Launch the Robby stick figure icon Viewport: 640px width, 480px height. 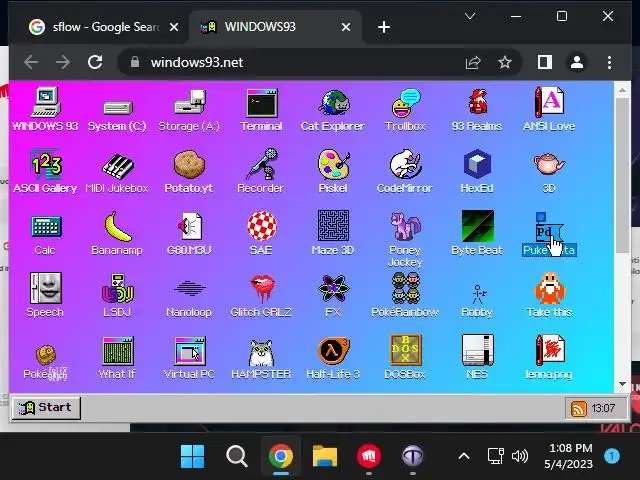[478, 294]
